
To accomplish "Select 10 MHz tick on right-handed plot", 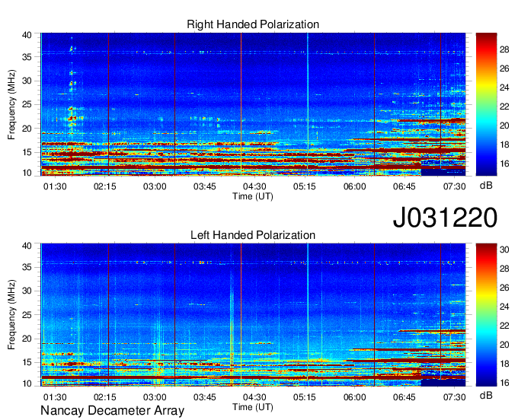I will pyautogui.click(x=27, y=173).
